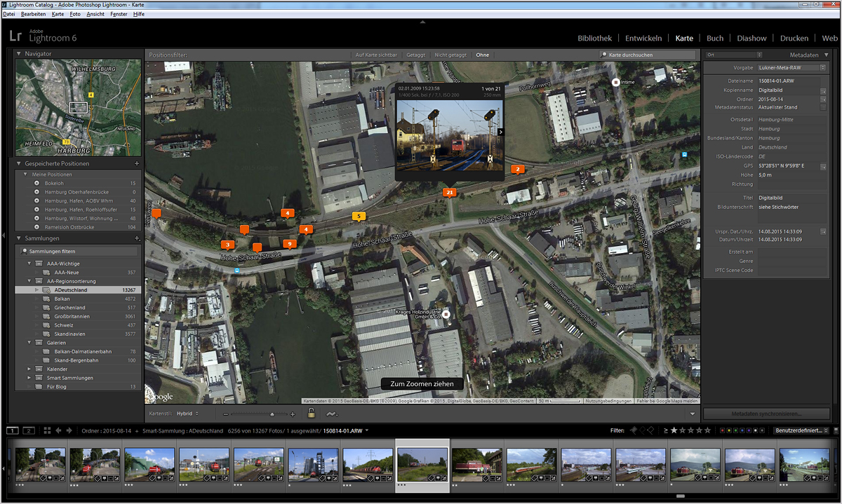Viewport: 842px width, 504px height.
Task: Toggle the one-star rating filter
Action: pos(674,430)
